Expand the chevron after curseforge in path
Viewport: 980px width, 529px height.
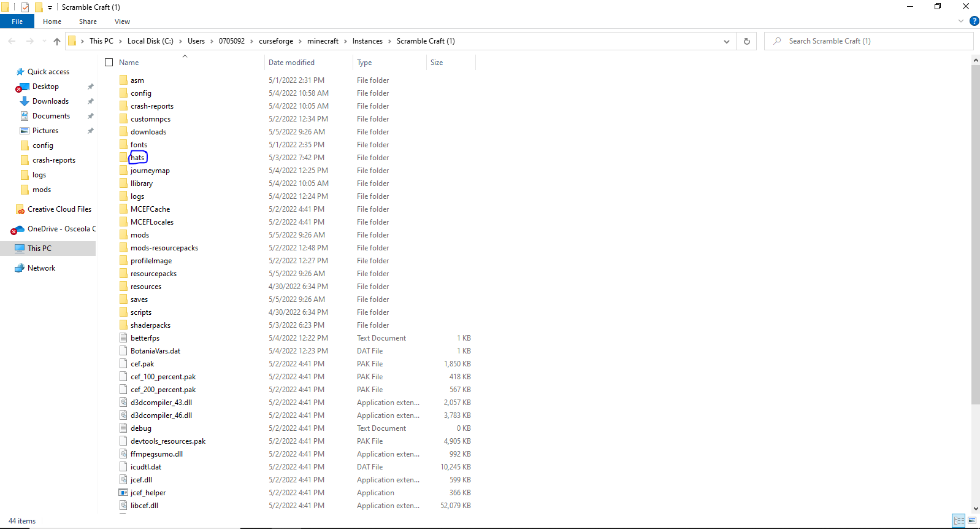tap(301, 41)
